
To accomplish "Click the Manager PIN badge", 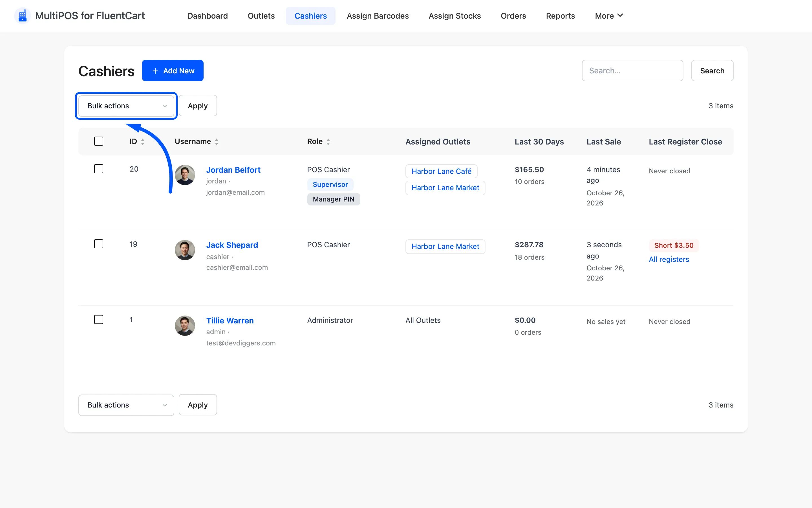I will [x=334, y=199].
